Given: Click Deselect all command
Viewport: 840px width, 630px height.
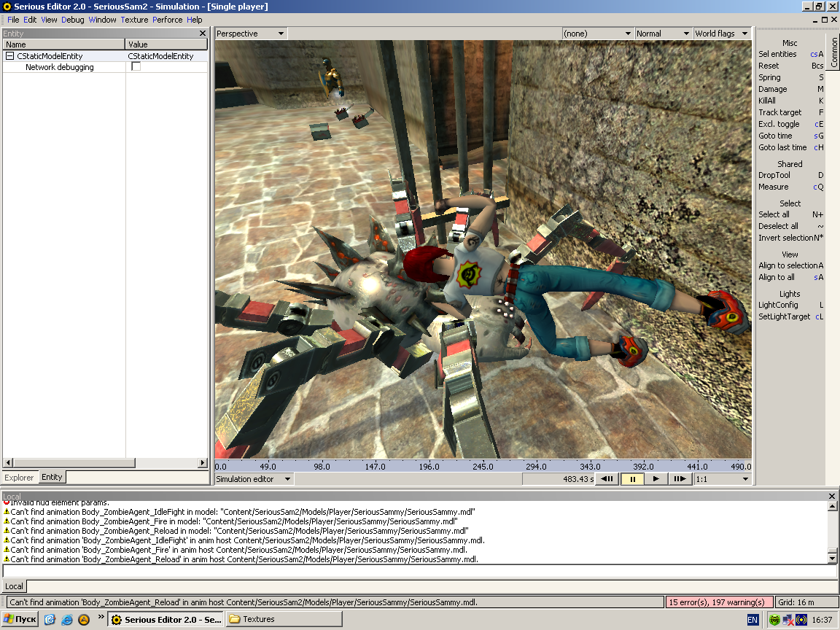Looking at the screenshot, I should (790, 226).
